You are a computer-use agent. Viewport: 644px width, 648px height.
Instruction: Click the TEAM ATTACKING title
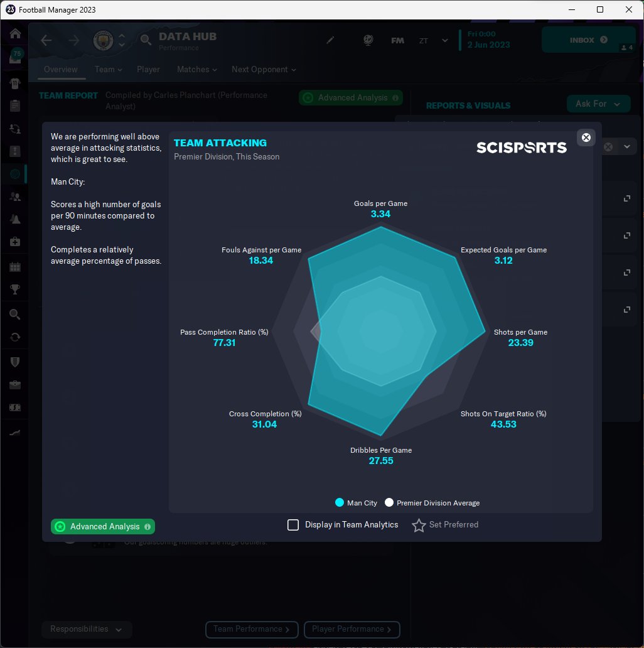(220, 143)
